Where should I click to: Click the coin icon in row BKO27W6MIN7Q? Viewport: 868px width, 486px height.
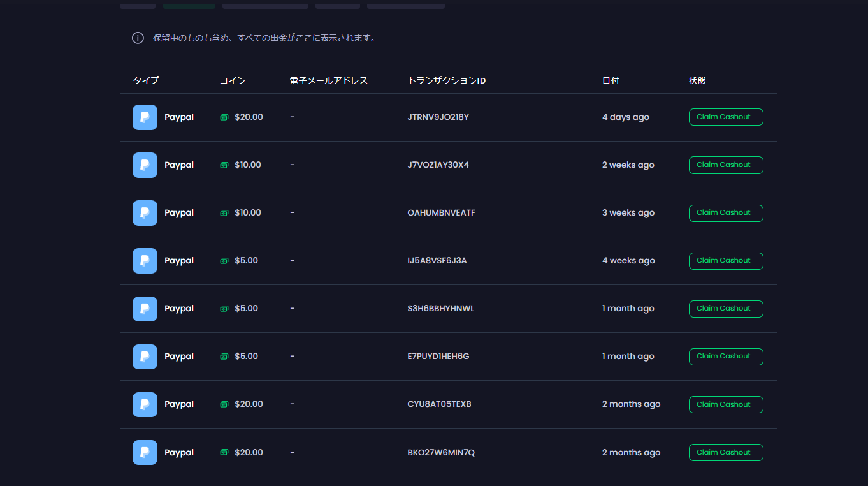(x=224, y=452)
